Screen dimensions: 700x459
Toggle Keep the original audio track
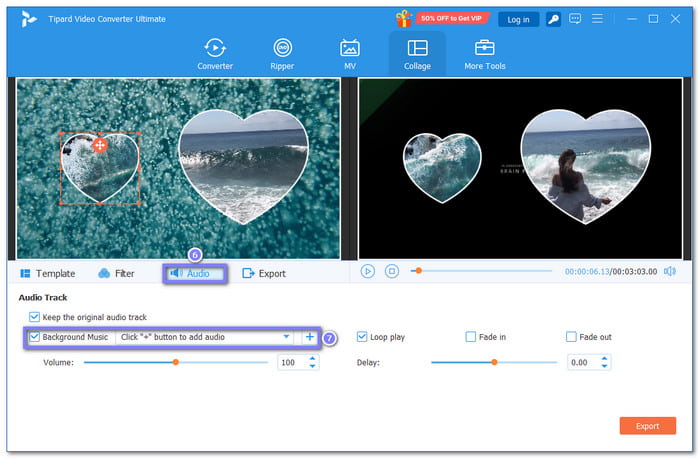[x=35, y=317]
